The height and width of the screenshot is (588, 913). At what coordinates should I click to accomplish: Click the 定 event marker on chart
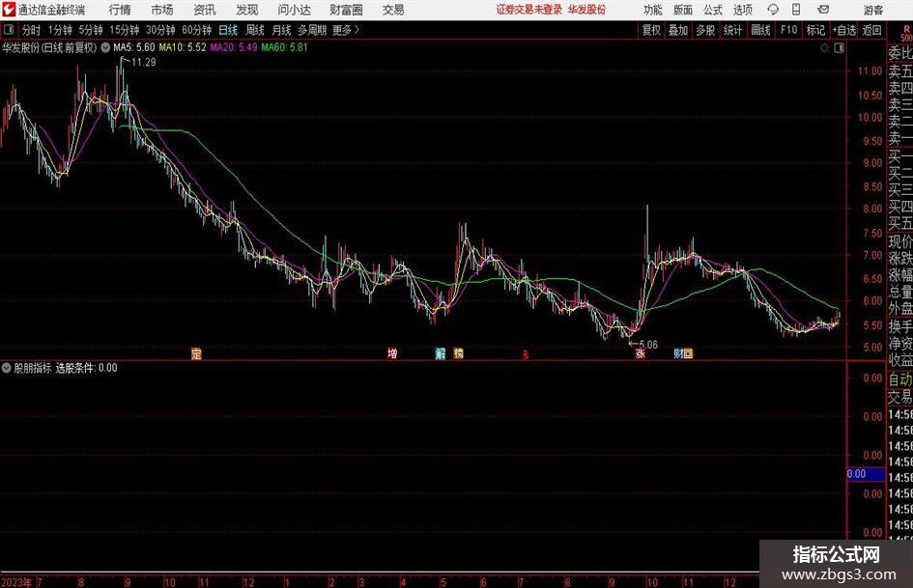pyautogui.click(x=196, y=353)
